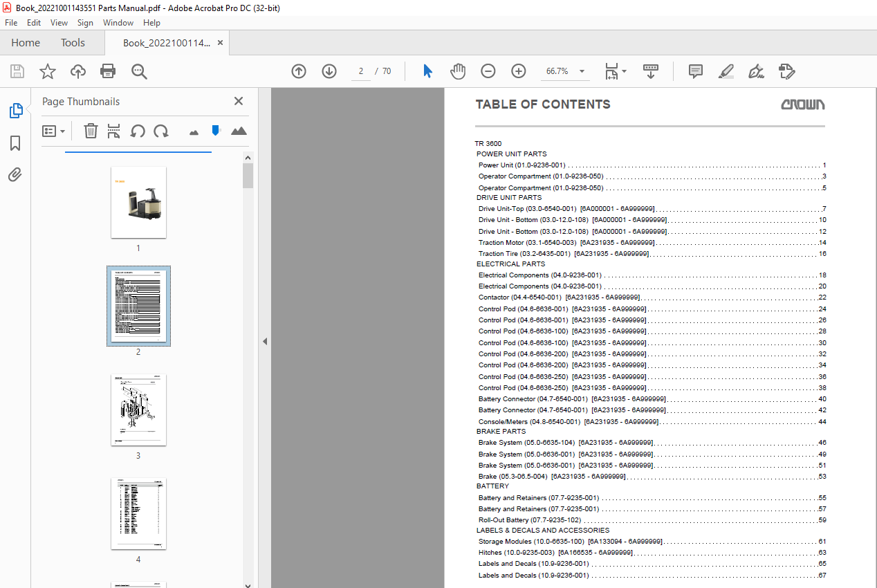Click the DRIVE UNIT PARTS heading
Screen dimensions: 877x588
click(509, 198)
